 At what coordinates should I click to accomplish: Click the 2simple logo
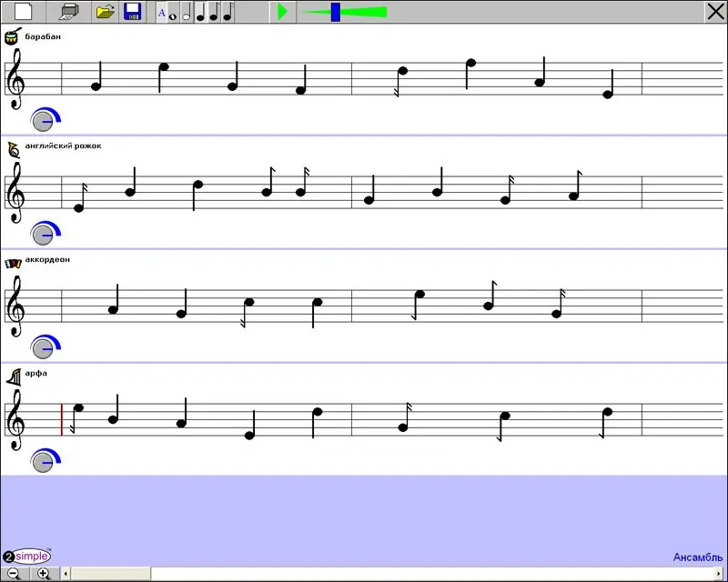[x=27, y=556]
